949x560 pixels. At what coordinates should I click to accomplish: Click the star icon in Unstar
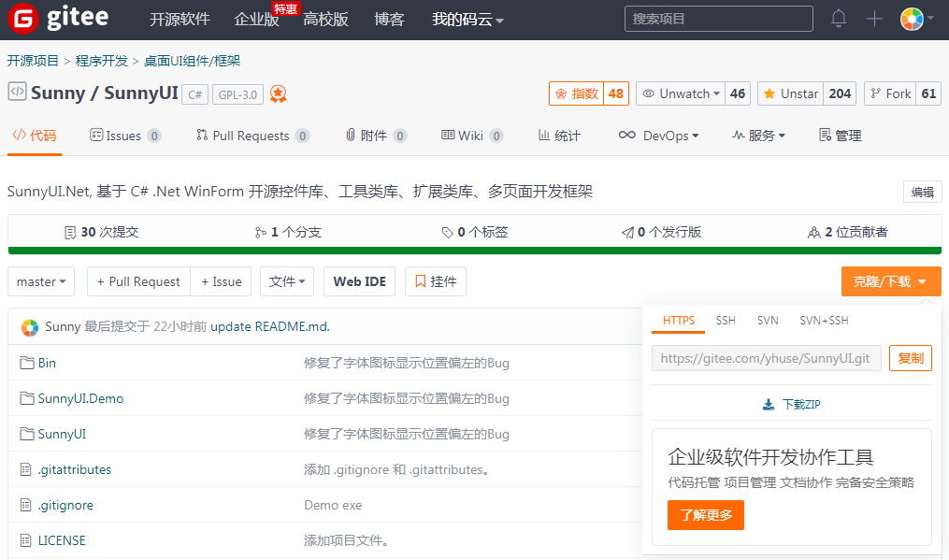(x=769, y=93)
